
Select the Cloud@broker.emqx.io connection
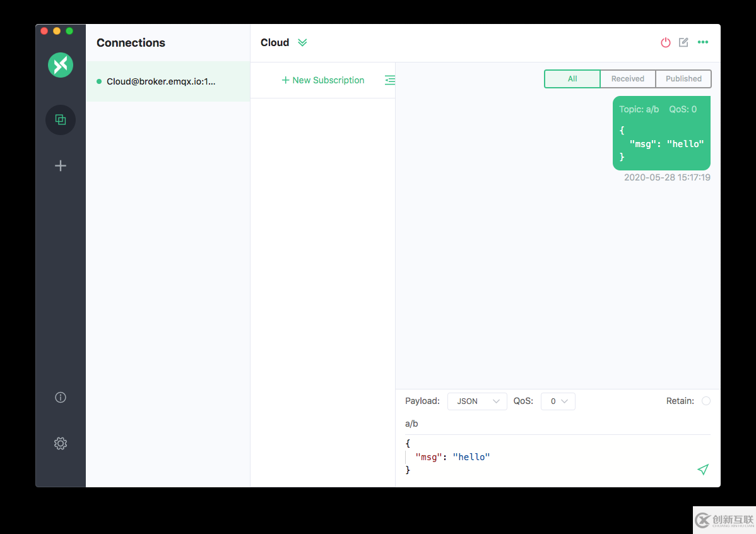(x=168, y=81)
